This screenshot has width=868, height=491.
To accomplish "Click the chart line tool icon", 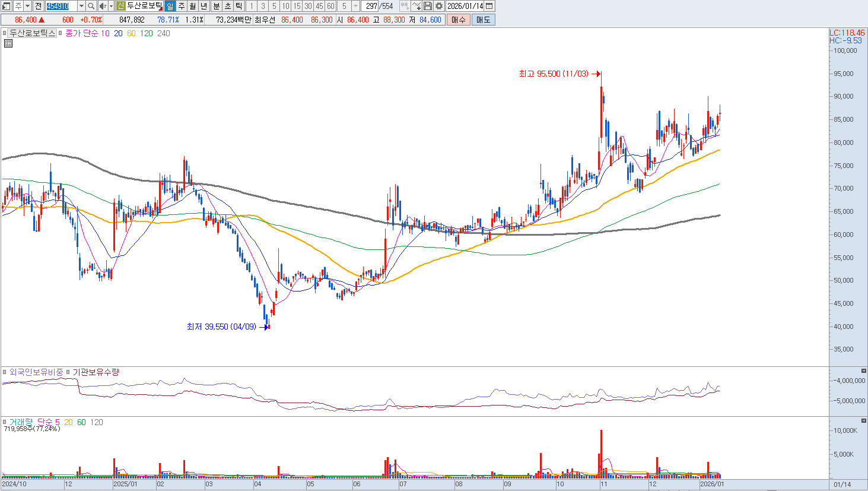I will pos(416,6).
